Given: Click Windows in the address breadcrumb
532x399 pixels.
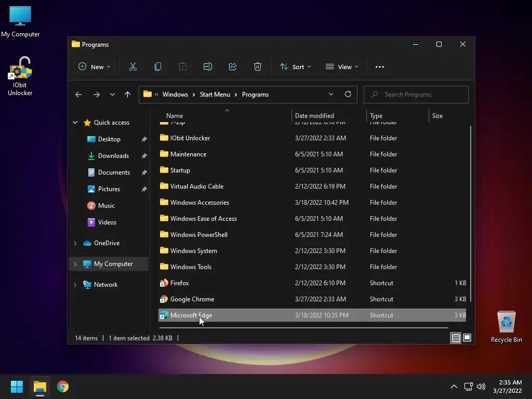Looking at the screenshot, I should (x=175, y=95).
